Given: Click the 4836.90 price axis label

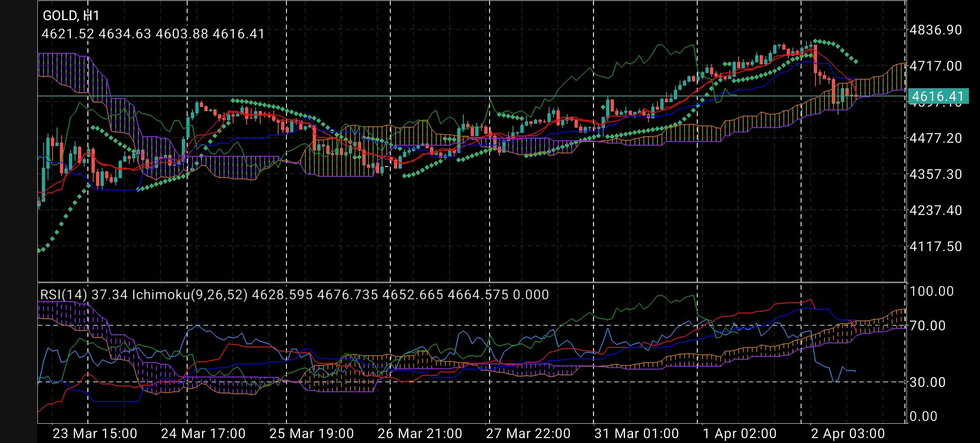Looking at the screenshot, I should [x=936, y=30].
